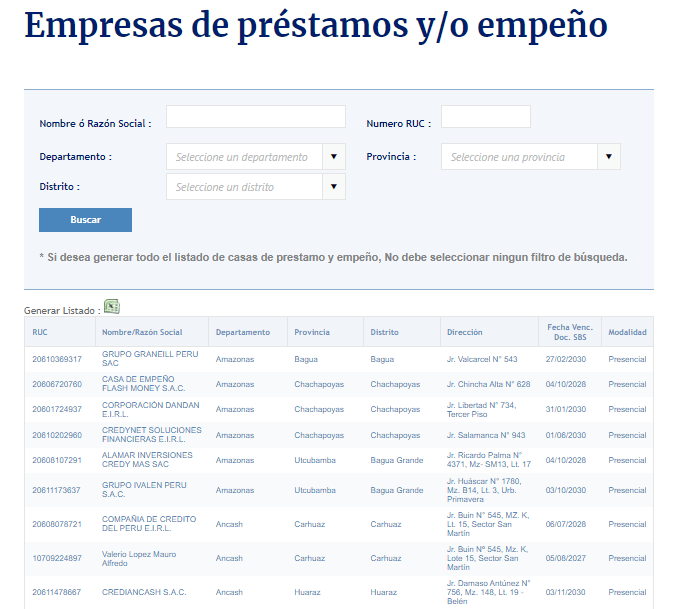Click address Jr. Libertad N° 734, Tercer Piso
Image resolution: width=673 pixels, height=609 pixels.
pyautogui.click(x=482, y=409)
